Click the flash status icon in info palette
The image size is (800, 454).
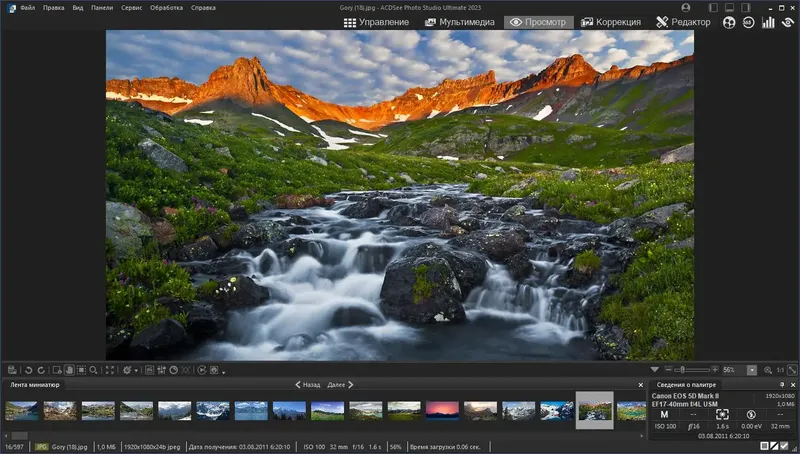click(x=751, y=415)
